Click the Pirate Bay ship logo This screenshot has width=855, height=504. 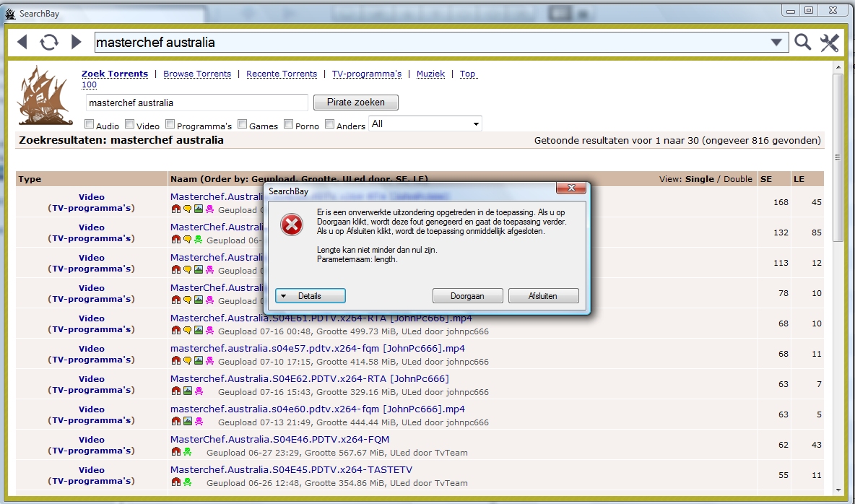(x=45, y=96)
